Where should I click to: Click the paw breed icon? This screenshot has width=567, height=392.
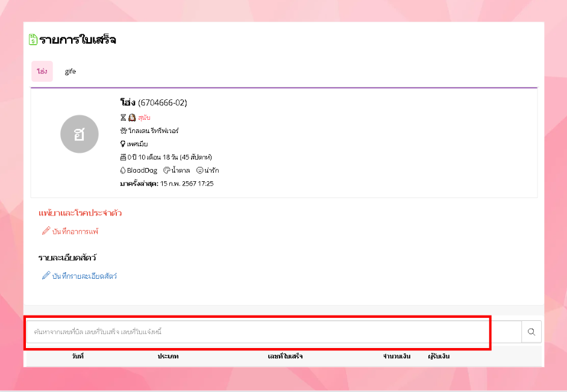(x=124, y=131)
